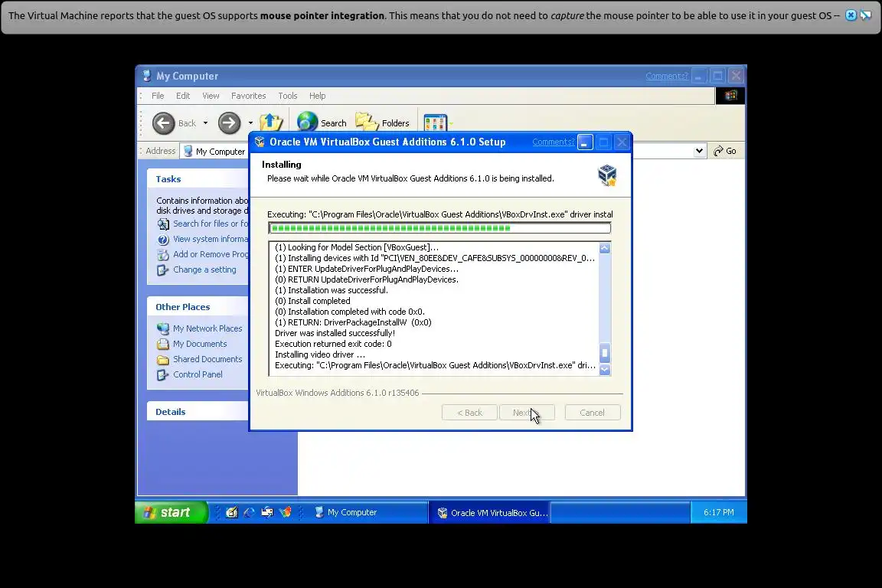882x588 pixels.
Task: Click the icon beside Add or Remove Programs
Action: click(x=163, y=255)
